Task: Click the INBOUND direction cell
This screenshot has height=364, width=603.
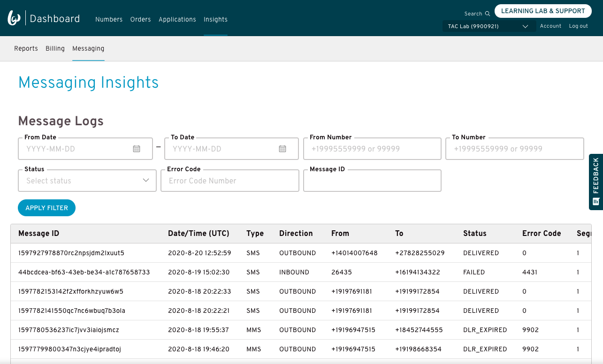Action: point(294,272)
